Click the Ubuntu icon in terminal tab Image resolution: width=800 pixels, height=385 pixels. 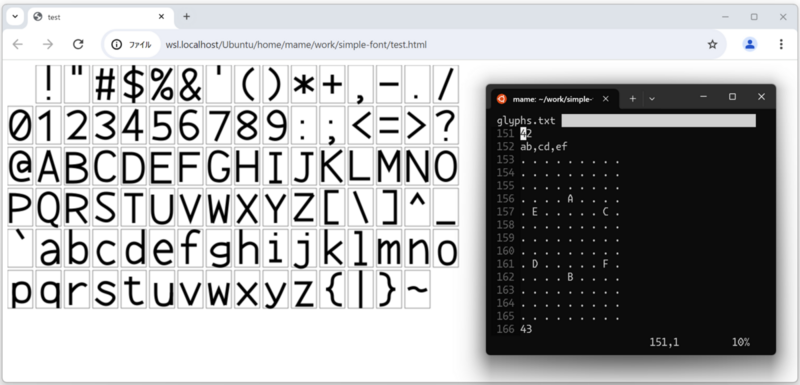502,99
